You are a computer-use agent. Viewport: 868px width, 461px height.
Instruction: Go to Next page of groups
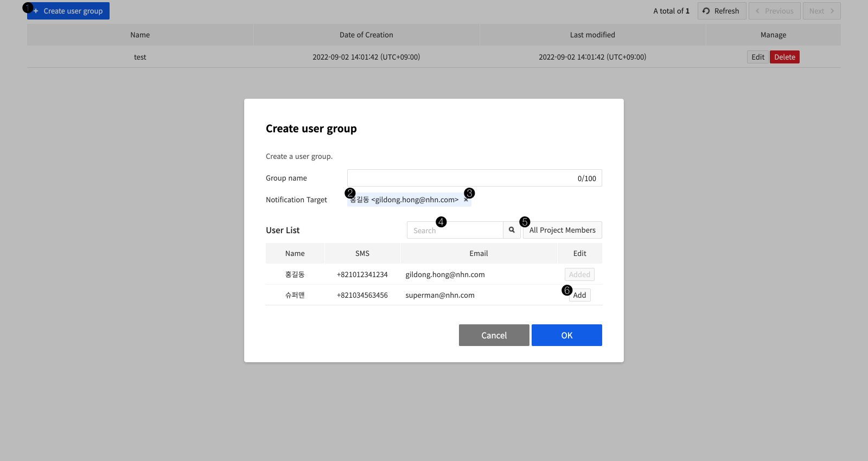click(822, 11)
